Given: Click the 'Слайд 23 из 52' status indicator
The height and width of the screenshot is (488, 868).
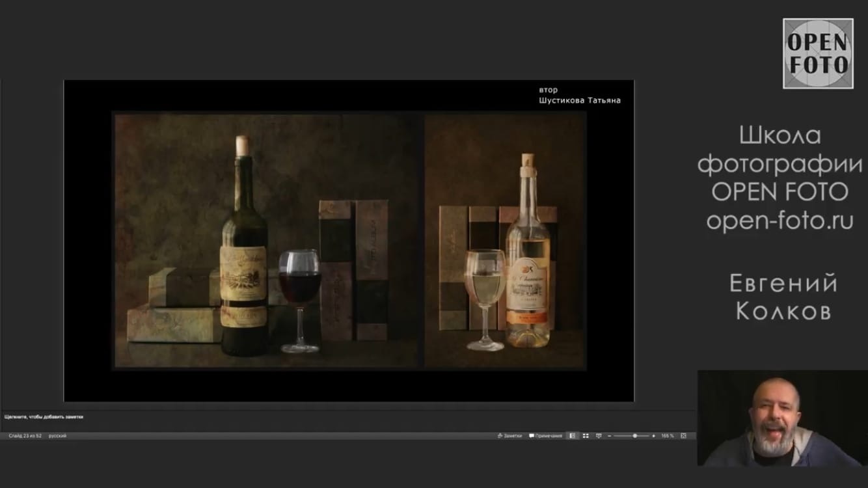Looking at the screenshot, I should 25,436.
